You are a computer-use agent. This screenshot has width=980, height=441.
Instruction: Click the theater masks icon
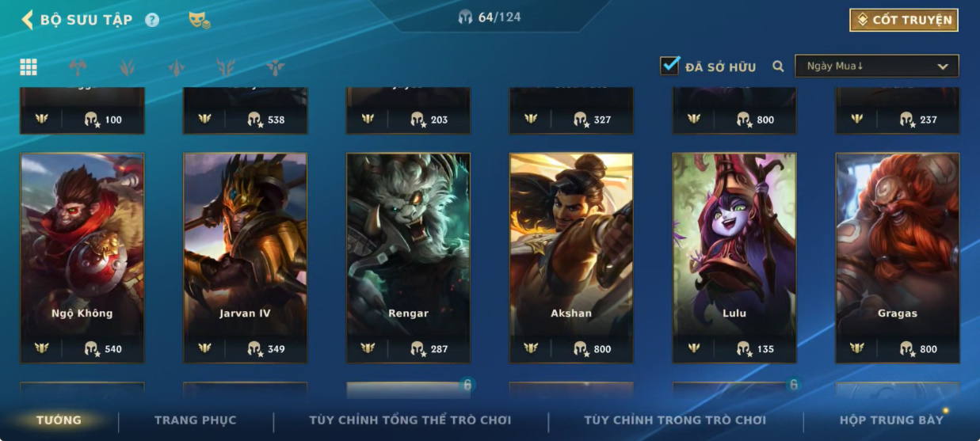coord(199,20)
